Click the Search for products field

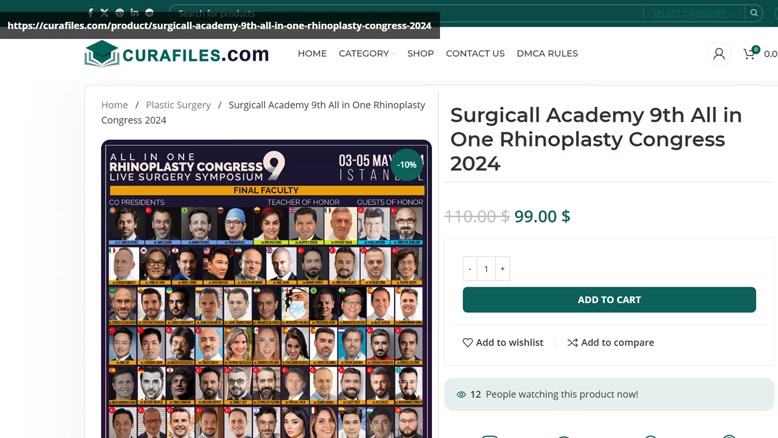(406, 13)
